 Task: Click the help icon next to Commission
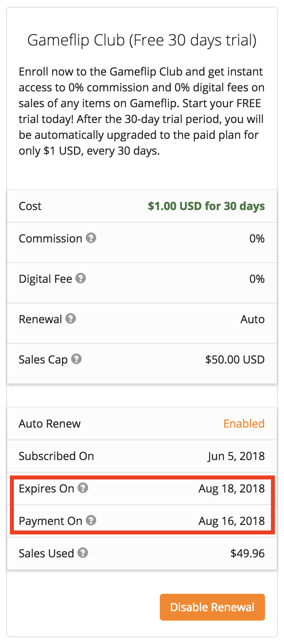coord(91,238)
